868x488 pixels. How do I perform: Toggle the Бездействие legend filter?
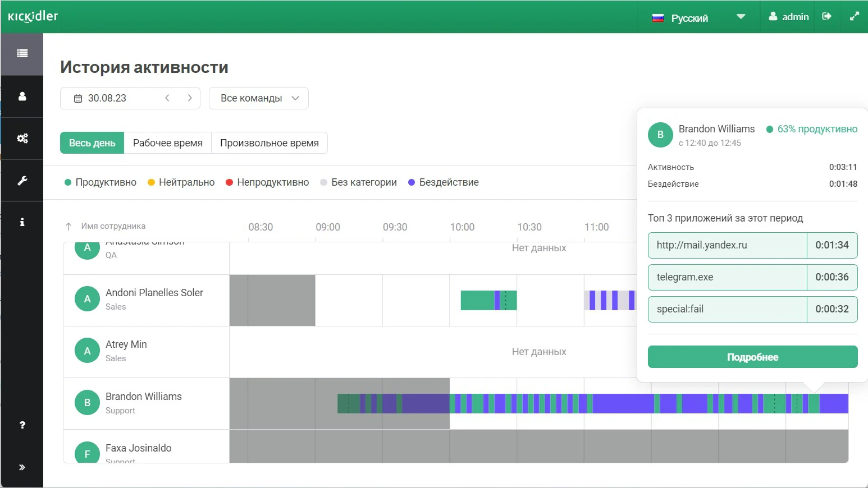tap(444, 182)
